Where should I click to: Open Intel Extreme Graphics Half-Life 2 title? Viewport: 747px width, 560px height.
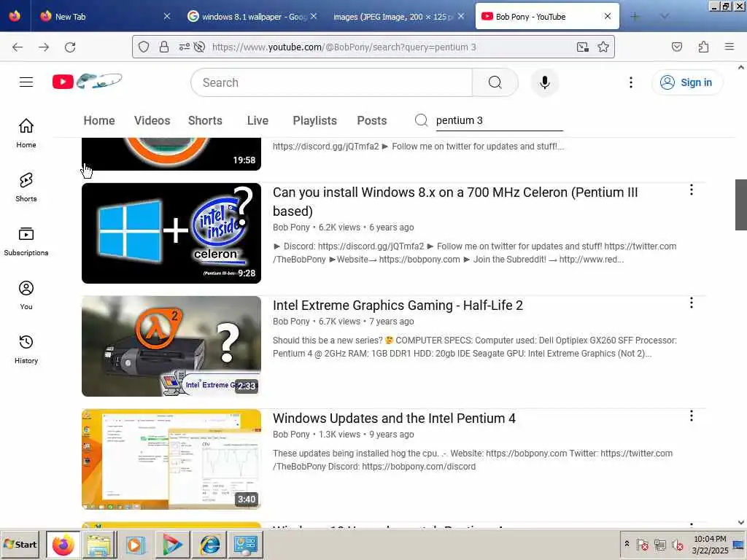click(x=398, y=306)
